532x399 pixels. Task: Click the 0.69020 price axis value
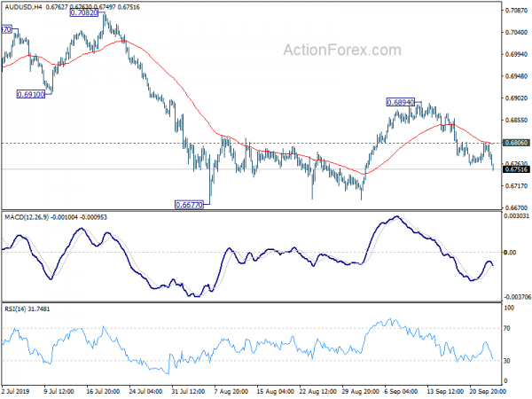coord(516,98)
